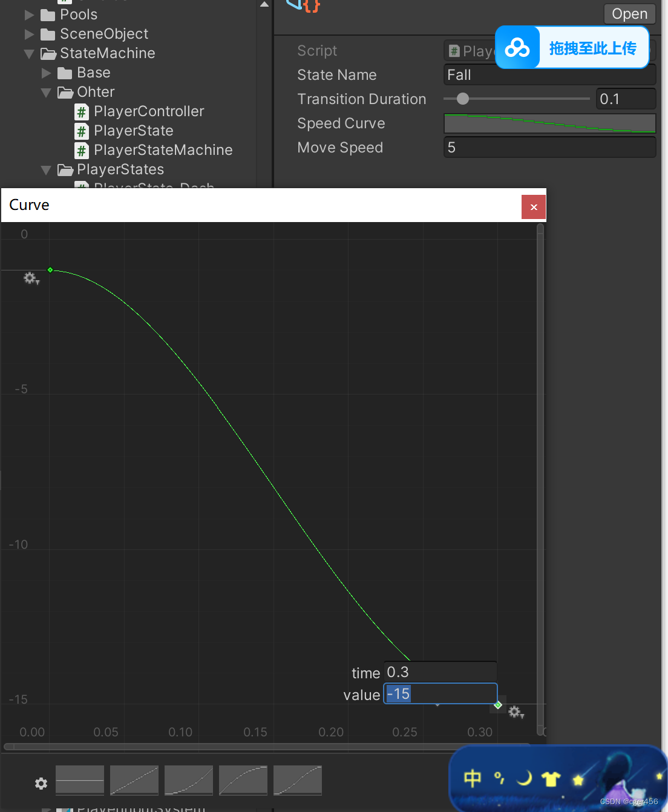Click the Speed Curve preview field
668x812 pixels.
pos(549,123)
